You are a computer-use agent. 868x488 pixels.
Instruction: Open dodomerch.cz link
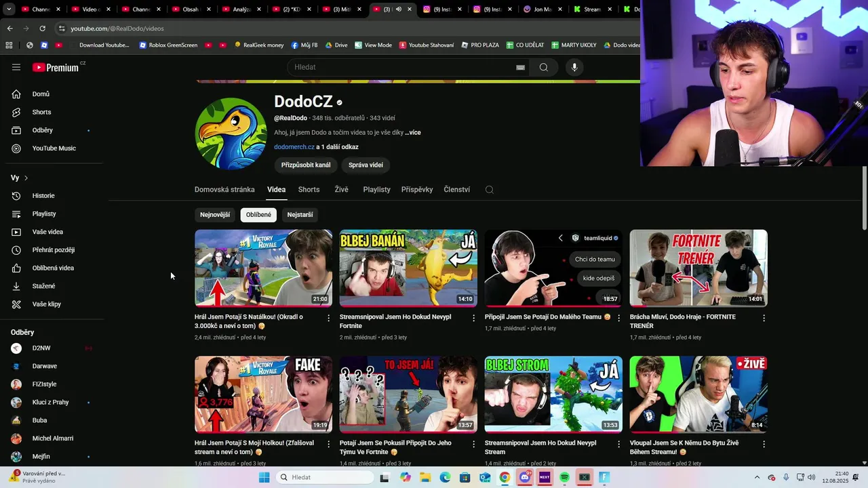point(294,147)
